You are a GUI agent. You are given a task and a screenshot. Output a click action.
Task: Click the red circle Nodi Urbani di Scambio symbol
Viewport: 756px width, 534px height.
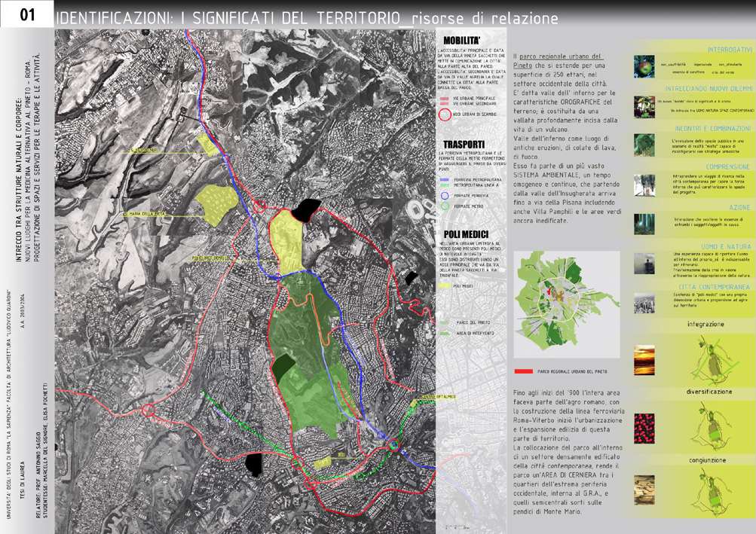[x=443, y=115]
